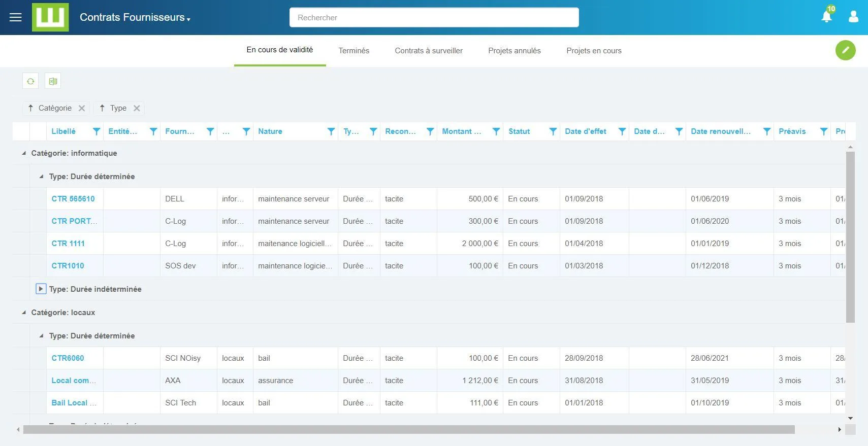Sort by Date d'effet column header
Screen dimensions: 868x446
click(x=586, y=131)
